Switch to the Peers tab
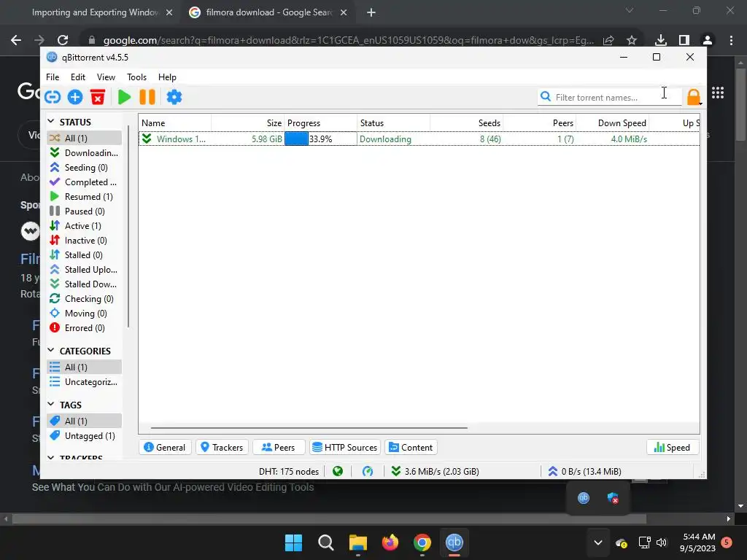Viewport: 747px width, 560px height. pos(279,448)
